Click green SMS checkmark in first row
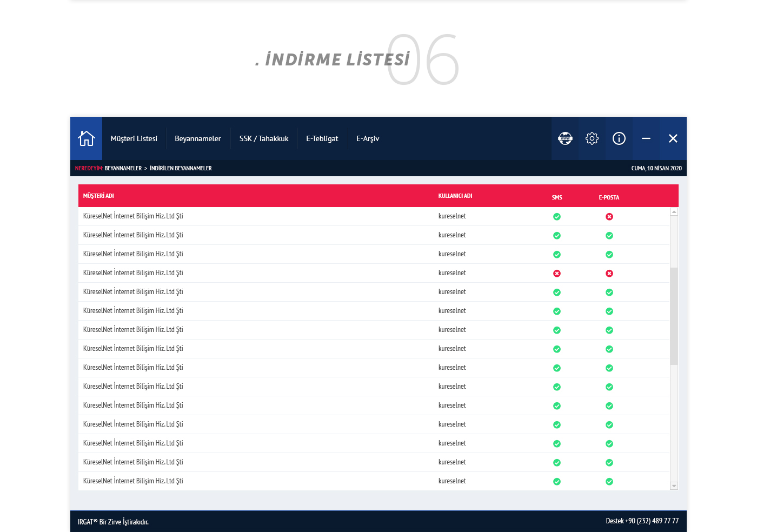 (x=557, y=217)
